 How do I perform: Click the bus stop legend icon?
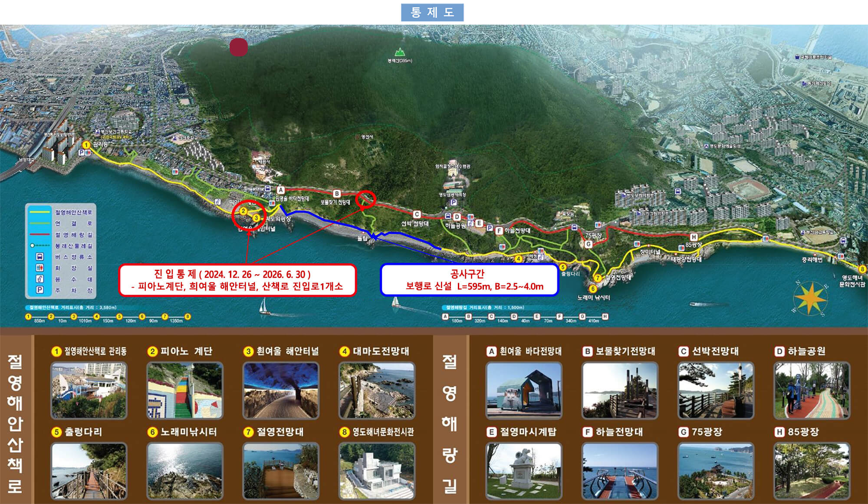(39, 257)
